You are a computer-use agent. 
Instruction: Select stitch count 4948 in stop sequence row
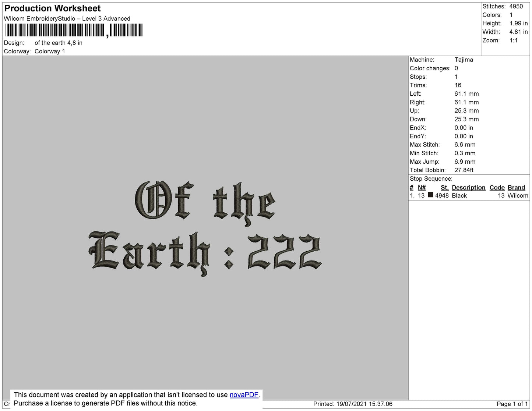[442, 195]
